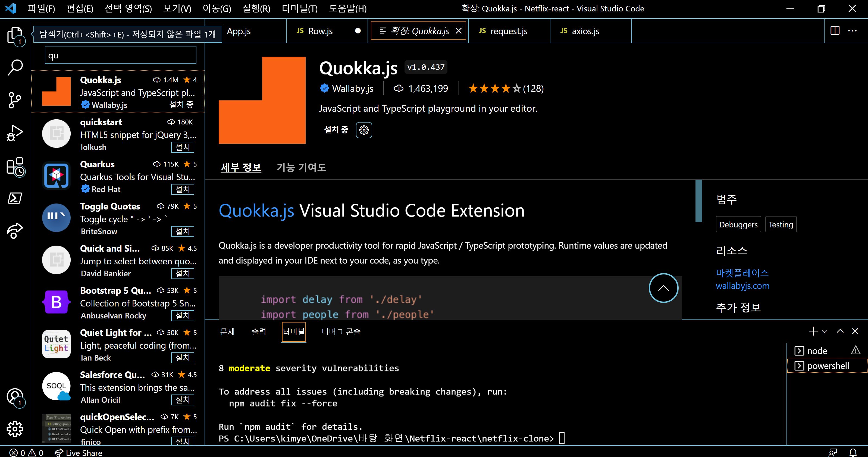Open the Debuggers category tag
This screenshot has height=457, width=868.
(738, 224)
